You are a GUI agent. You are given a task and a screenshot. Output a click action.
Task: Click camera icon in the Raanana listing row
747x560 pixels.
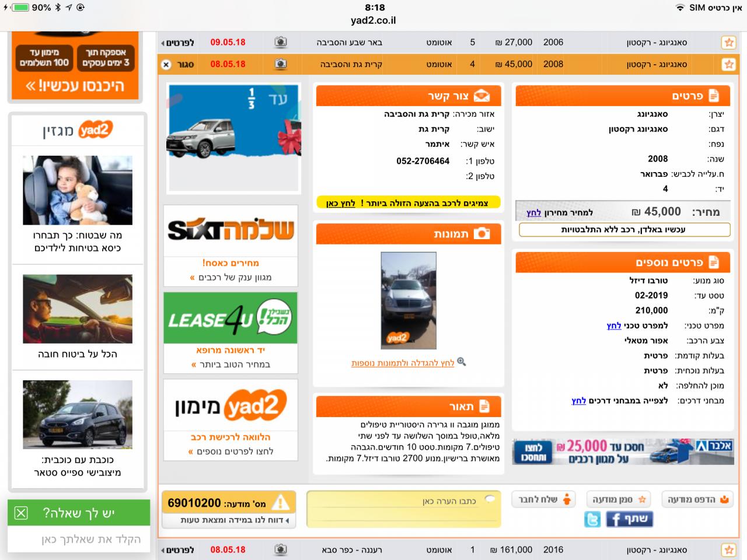coord(281,549)
